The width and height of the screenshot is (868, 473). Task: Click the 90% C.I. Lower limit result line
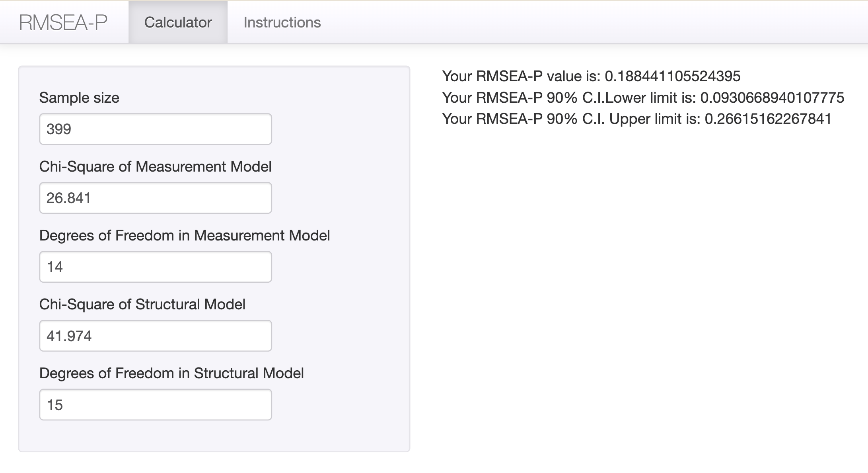click(x=643, y=98)
